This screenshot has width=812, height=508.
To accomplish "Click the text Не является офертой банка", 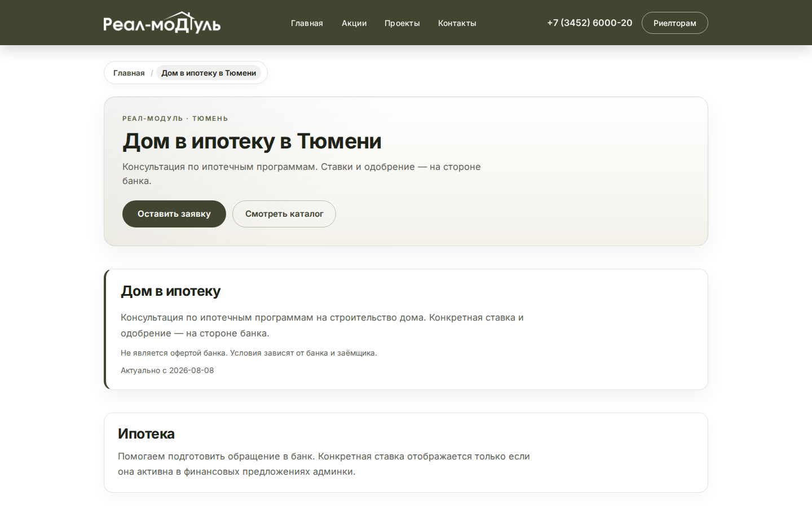I will coord(249,353).
